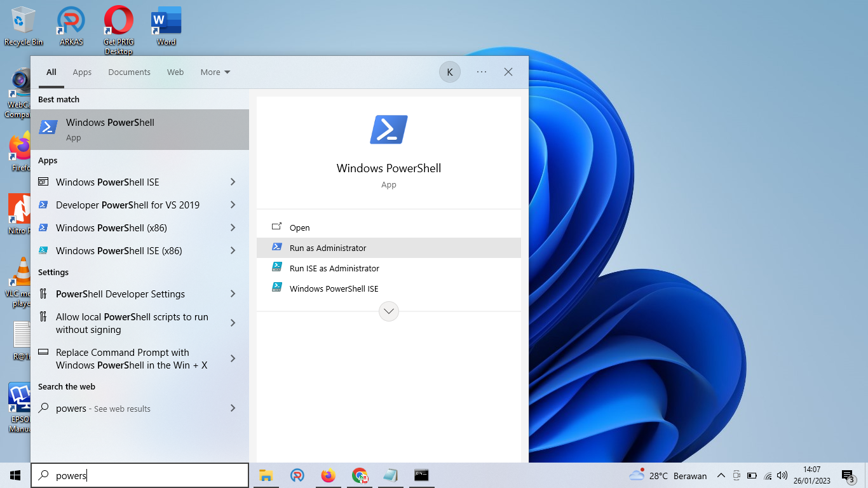Select the Windows PowerShell best match icon
Viewport: 868px width, 488px height.
48,127
